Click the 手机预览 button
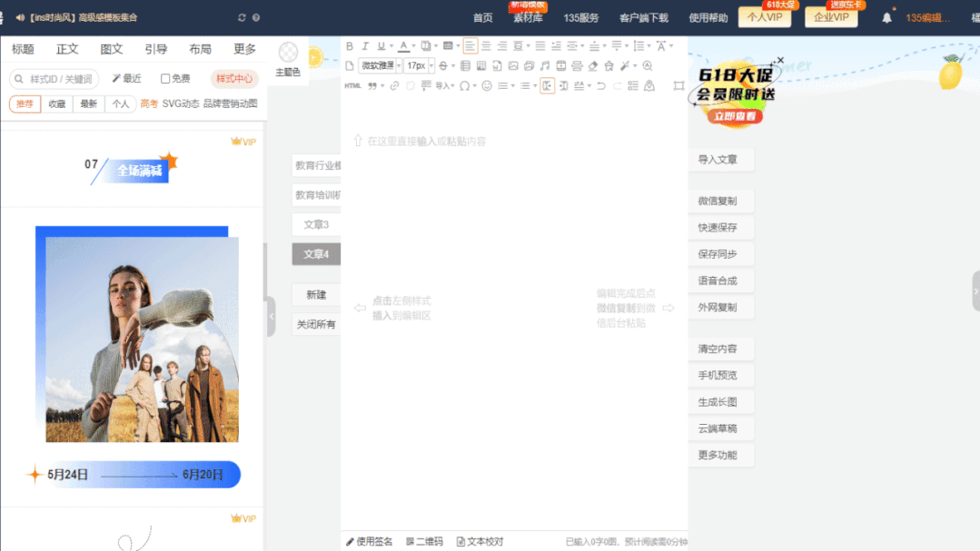Image resolution: width=980 pixels, height=551 pixels. point(718,376)
